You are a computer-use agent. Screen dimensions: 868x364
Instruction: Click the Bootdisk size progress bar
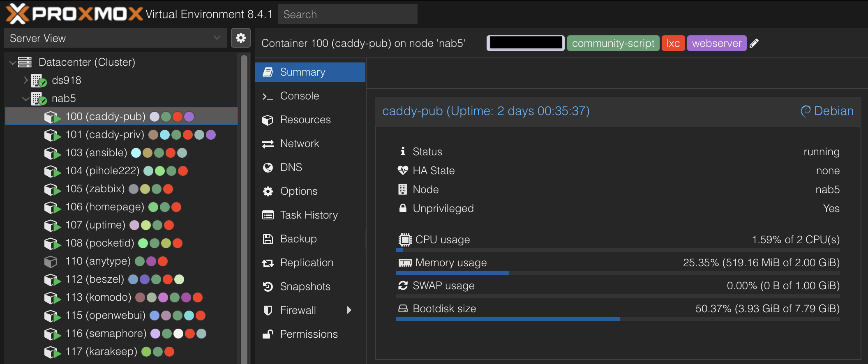click(618, 319)
